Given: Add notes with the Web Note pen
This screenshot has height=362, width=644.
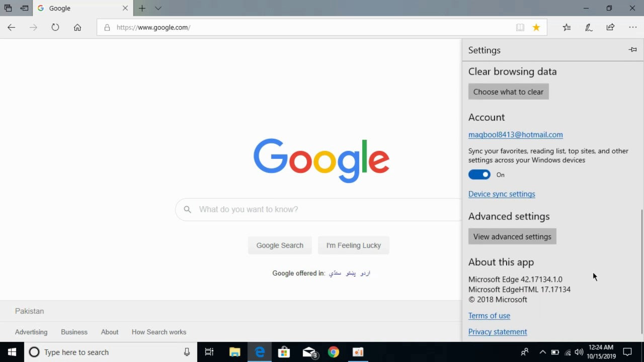Looking at the screenshot, I should pyautogui.click(x=589, y=28).
